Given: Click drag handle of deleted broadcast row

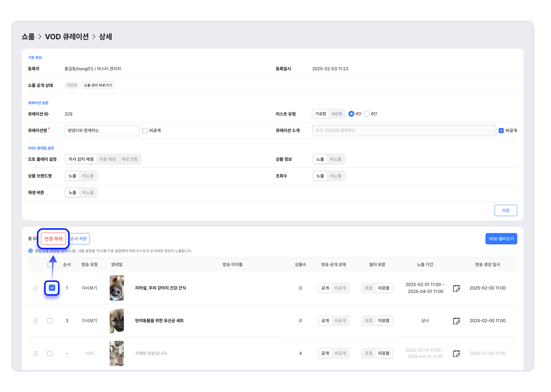Looking at the screenshot, I should tap(36, 353).
